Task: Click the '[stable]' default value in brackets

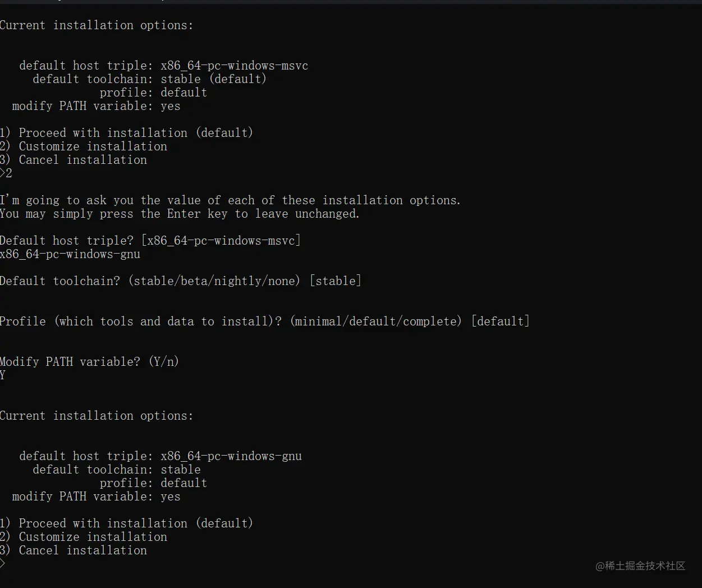Action: tap(335, 281)
